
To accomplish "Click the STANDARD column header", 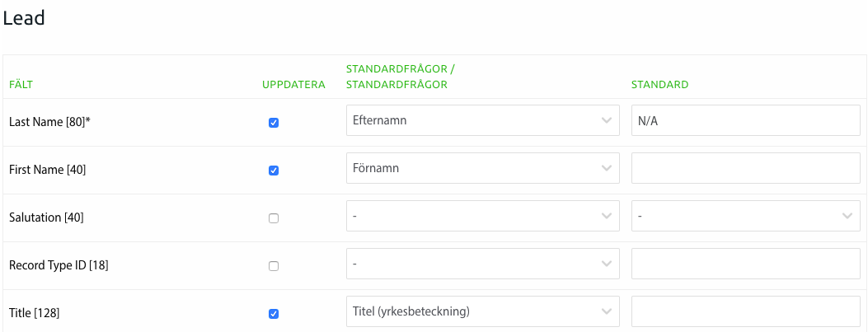I will click(x=659, y=85).
